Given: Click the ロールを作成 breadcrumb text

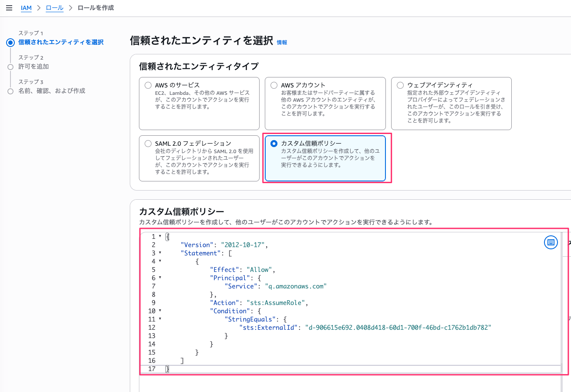Looking at the screenshot, I should click(96, 8).
